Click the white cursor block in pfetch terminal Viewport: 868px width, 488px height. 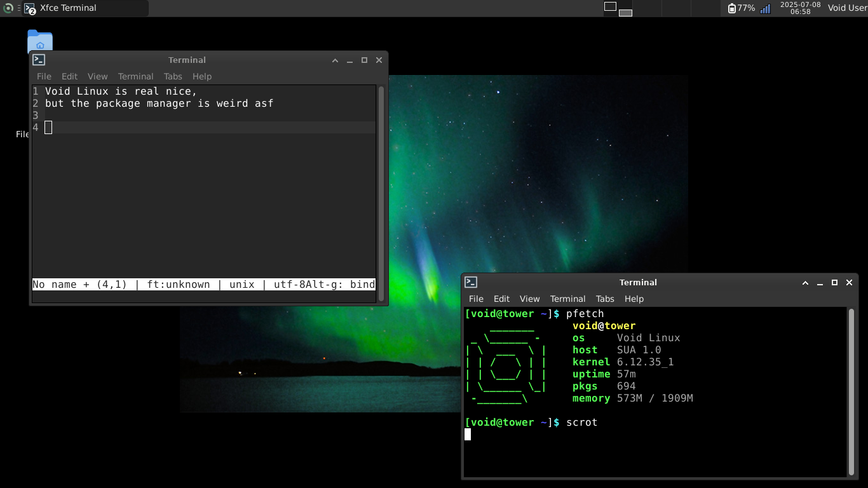point(468,434)
